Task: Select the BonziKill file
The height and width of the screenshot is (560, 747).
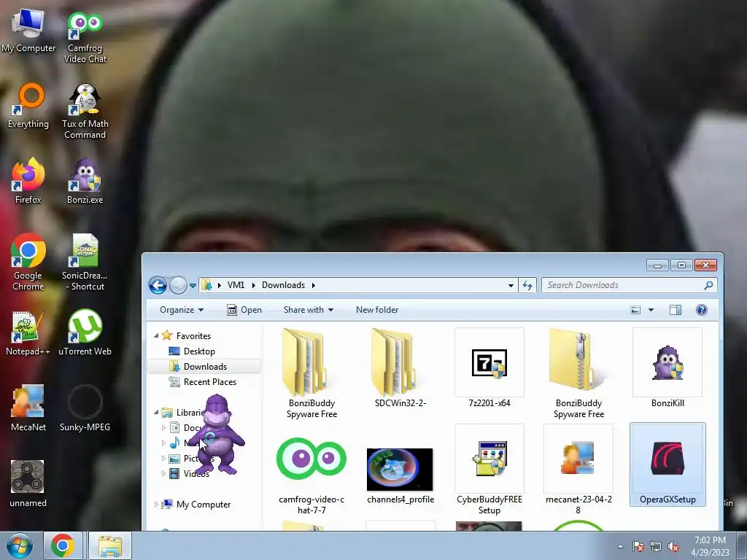Action: click(667, 368)
